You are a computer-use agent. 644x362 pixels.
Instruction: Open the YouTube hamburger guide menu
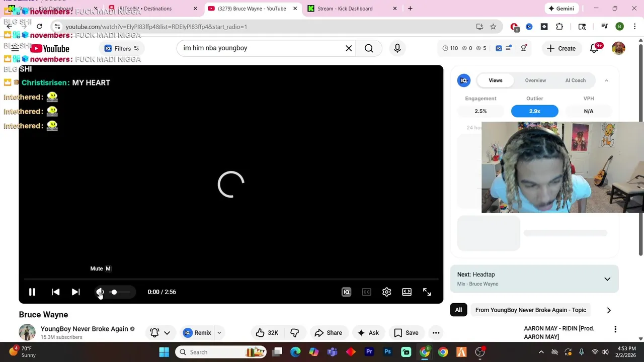click(x=15, y=48)
